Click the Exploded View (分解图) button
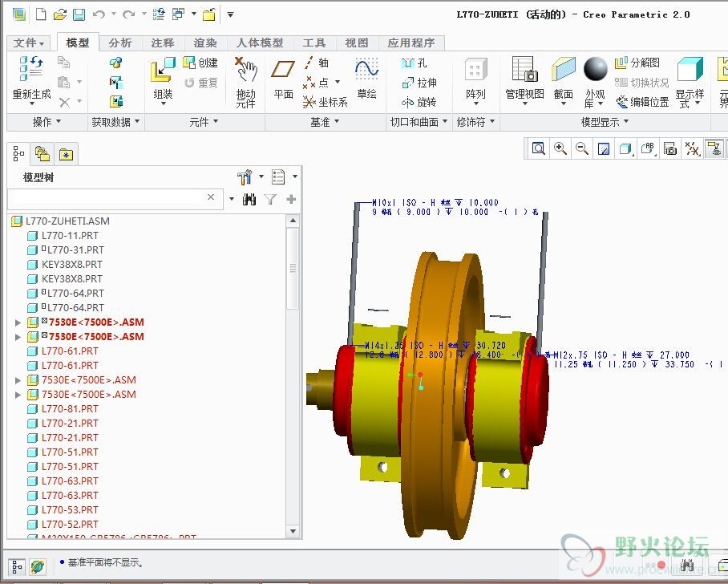This screenshot has height=584, width=728. click(637, 63)
